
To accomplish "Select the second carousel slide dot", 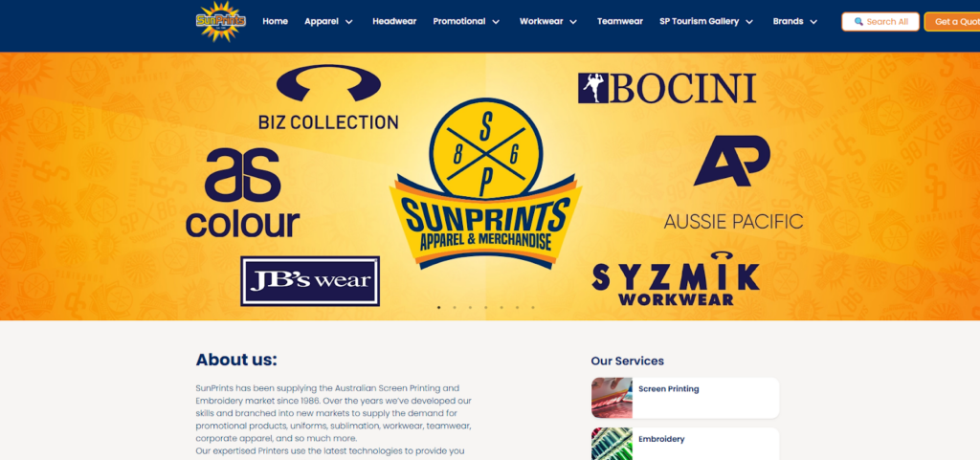I will (455, 307).
